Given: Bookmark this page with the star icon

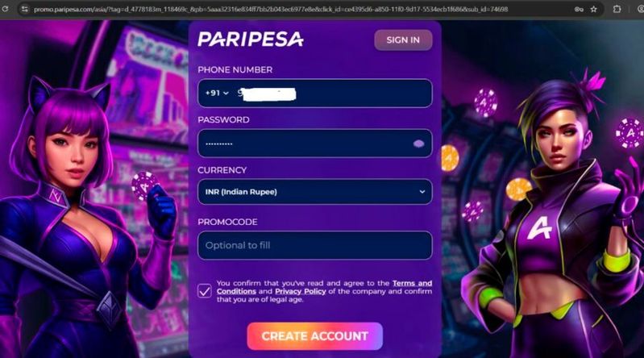Looking at the screenshot, I should pos(593,9).
